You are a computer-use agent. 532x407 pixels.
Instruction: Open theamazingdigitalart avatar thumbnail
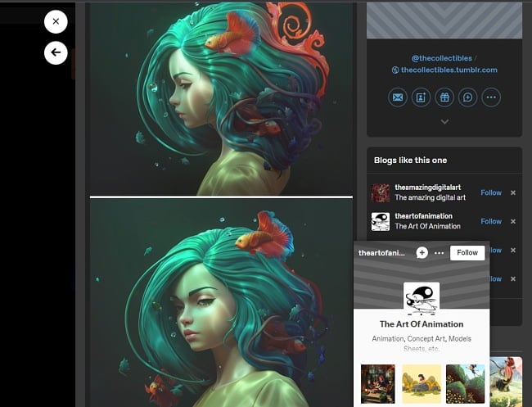pyautogui.click(x=381, y=192)
